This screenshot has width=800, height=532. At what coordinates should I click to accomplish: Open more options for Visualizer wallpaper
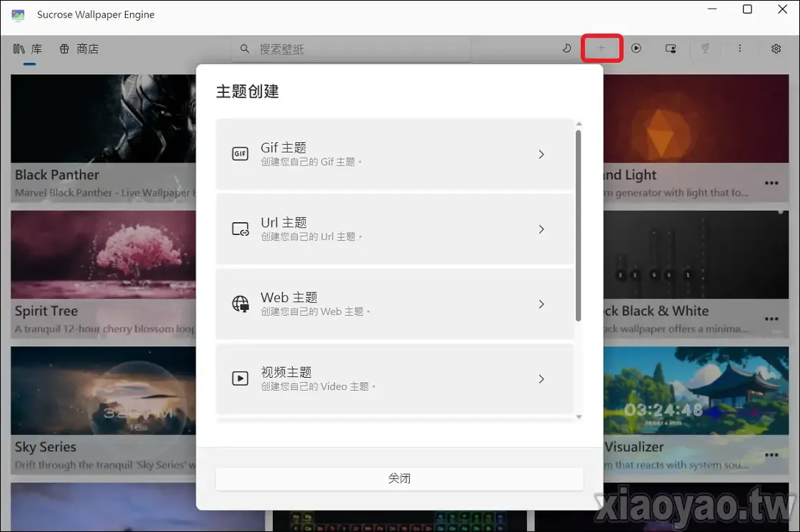tap(771, 455)
